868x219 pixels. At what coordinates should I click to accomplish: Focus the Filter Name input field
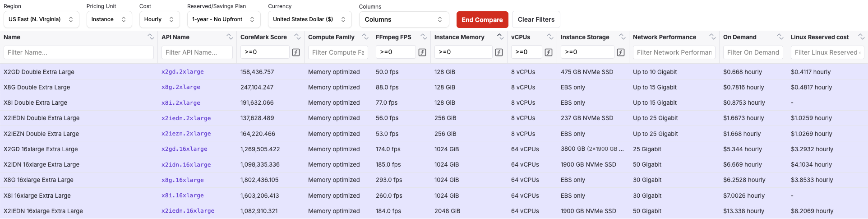[x=78, y=52]
